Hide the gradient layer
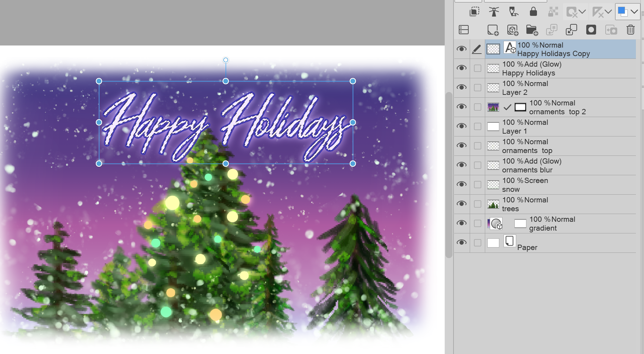The width and height of the screenshot is (644, 354). click(x=462, y=223)
